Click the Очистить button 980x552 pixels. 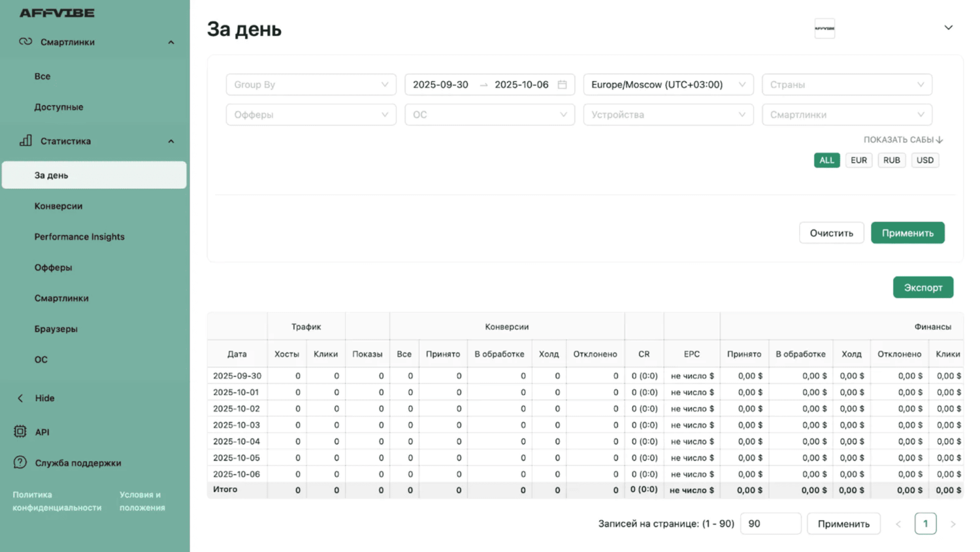click(x=831, y=233)
